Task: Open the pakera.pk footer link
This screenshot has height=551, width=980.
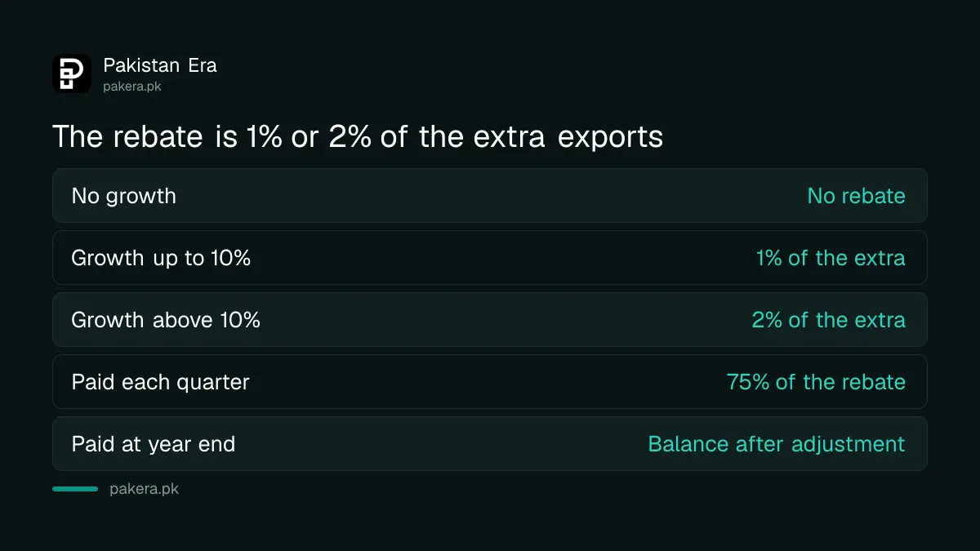Action: click(x=144, y=489)
